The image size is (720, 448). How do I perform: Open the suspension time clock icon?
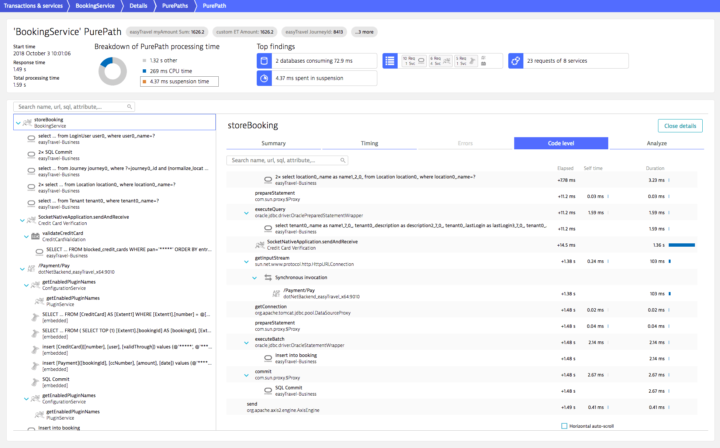pyautogui.click(x=264, y=78)
